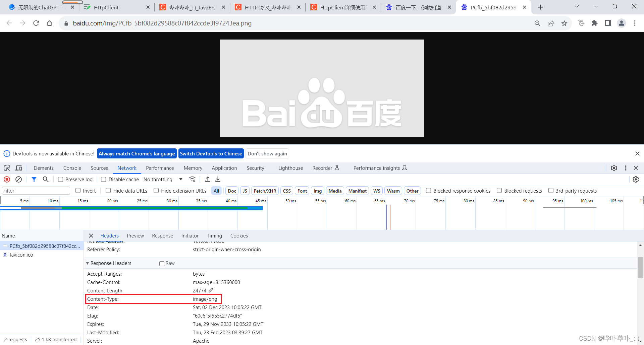The image size is (644, 345).
Task: Click Switch DevTools to Chinese button
Action: pyautogui.click(x=211, y=153)
